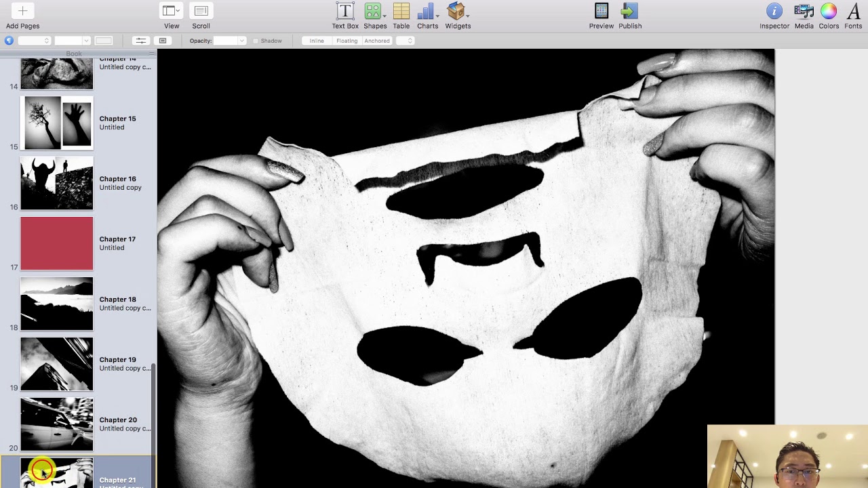The width and height of the screenshot is (868, 488).
Task: Select the Chapter 14 thumbnail
Action: point(56,73)
